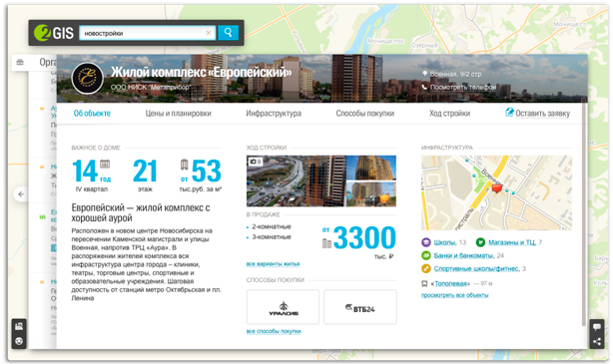613x364 pixels.
Task: Click the ВТБ24 bank card
Action: [x=360, y=307]
